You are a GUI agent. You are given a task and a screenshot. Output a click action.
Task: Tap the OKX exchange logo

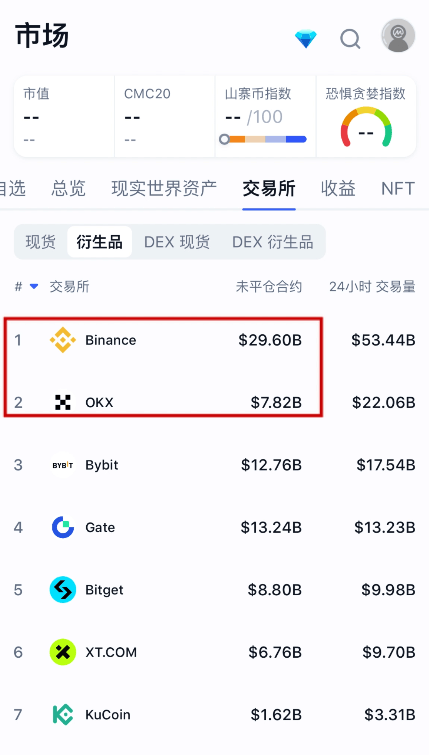[x=63, y=402]
